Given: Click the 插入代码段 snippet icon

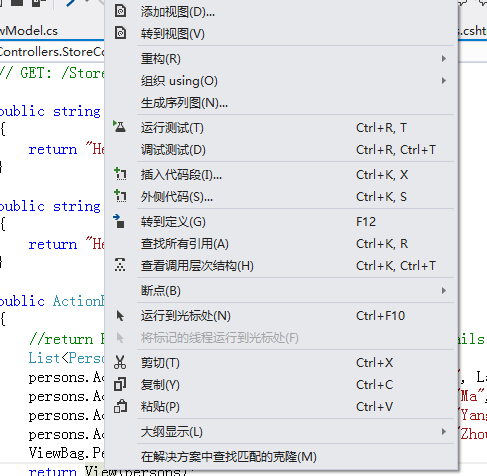Looking at the screenshot, I should pos(120,174).
